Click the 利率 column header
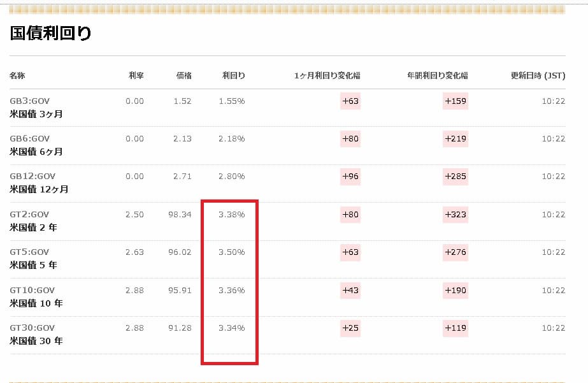The image size is (588, 383). (136, 76)
